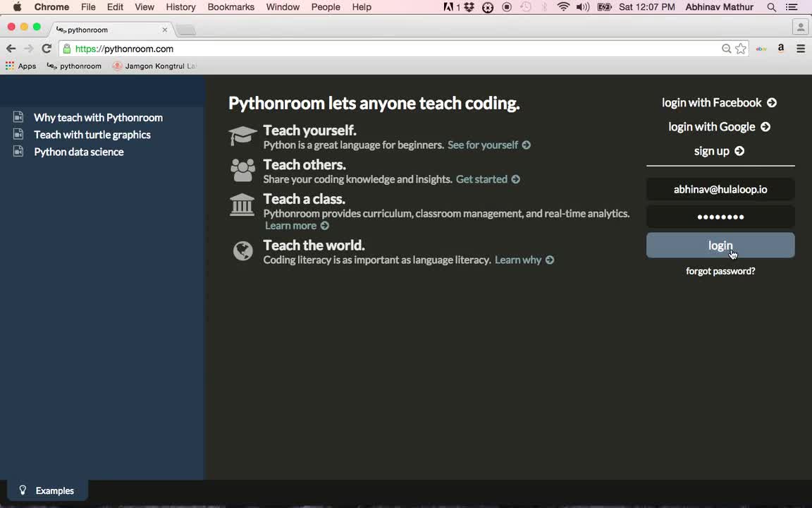The width and height of the screenshot is (812, 508).
Task: Go back with the browser back arrow
Action: tap(11, 49)
